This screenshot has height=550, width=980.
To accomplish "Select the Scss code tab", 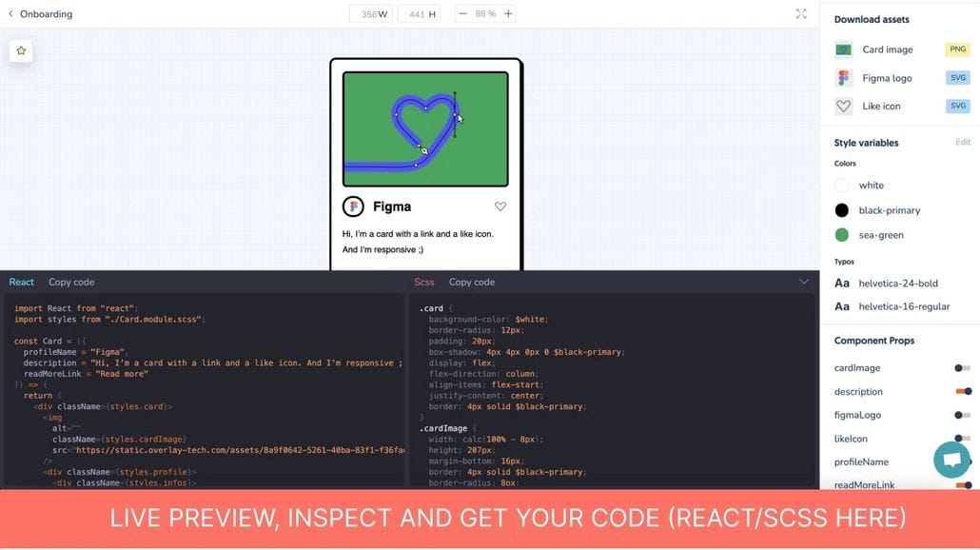I will click(x=423, y=282).
